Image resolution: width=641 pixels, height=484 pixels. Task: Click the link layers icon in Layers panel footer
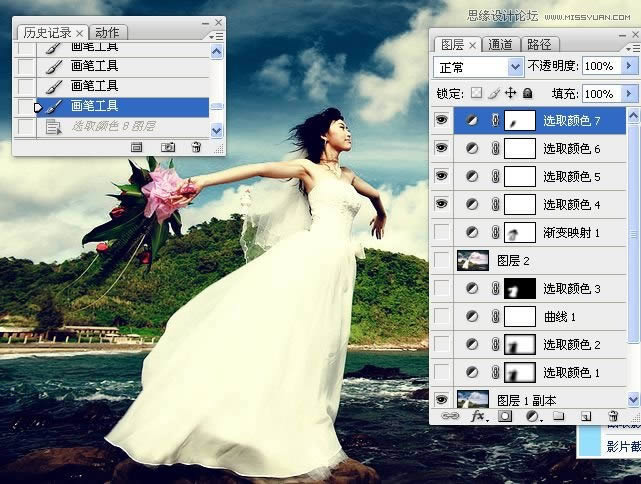pos(450,415)
